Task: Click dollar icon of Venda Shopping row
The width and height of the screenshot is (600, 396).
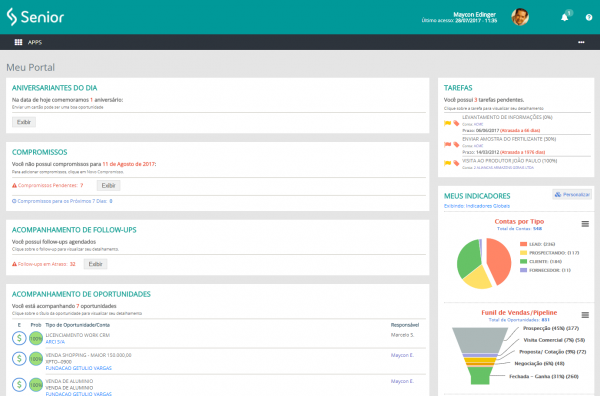Action: [19, 359]
